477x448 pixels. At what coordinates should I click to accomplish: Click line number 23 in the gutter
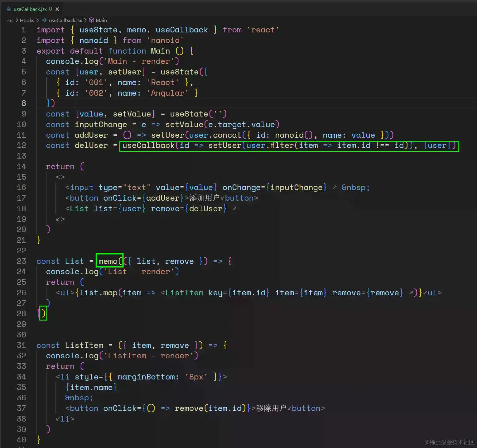pos(21,261)
